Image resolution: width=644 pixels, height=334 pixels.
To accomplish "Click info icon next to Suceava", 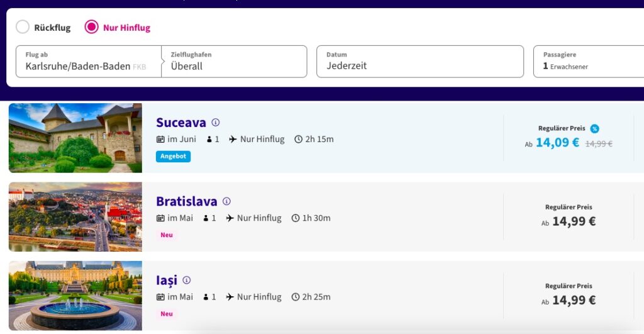I will coord(216,123).
